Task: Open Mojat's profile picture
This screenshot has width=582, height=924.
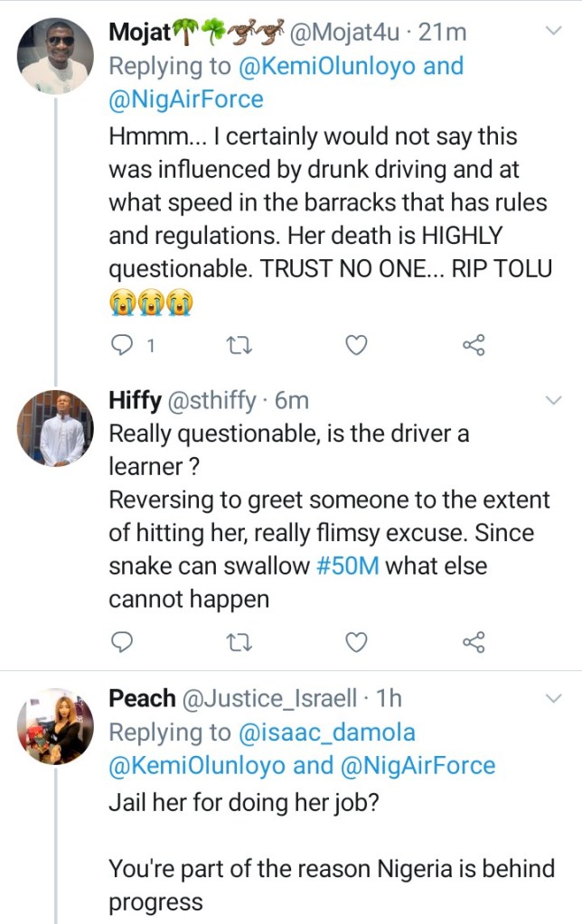Action: 55,56
